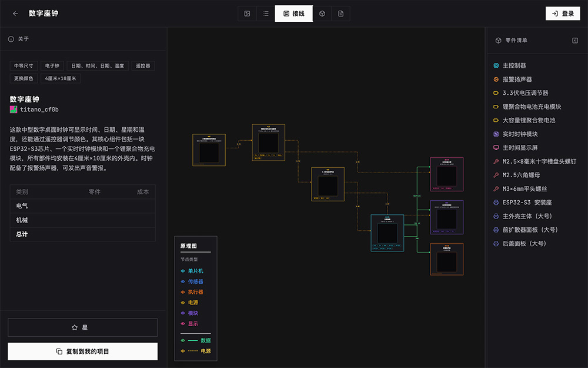Click the 实时时钟模块 icon in the parts list
The height and width of the screenshot is (368, 588).
click(x=496, y=134)
